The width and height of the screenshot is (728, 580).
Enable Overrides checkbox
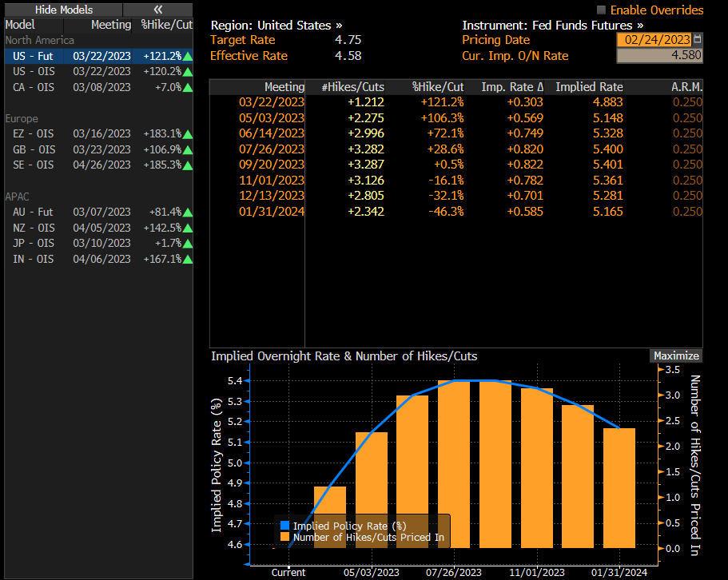601,10
